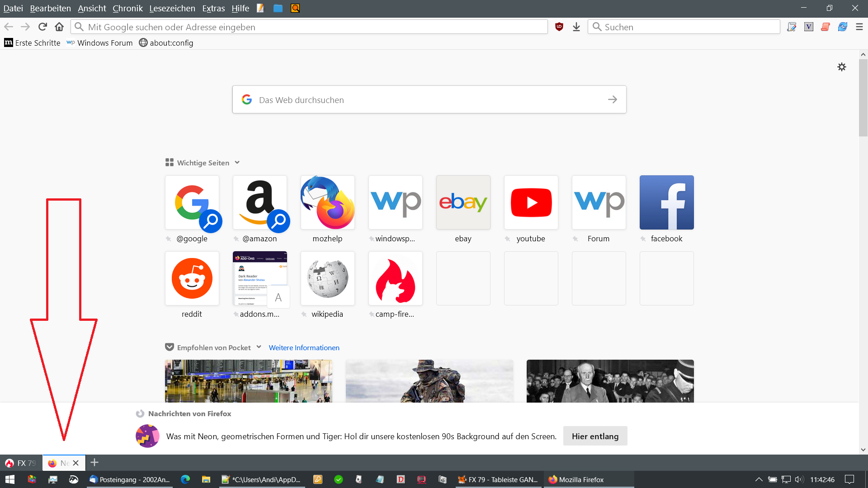The height and width of the screenshot is (488, 868).
Task: Click the home button icon
Action: coord(59,27)
